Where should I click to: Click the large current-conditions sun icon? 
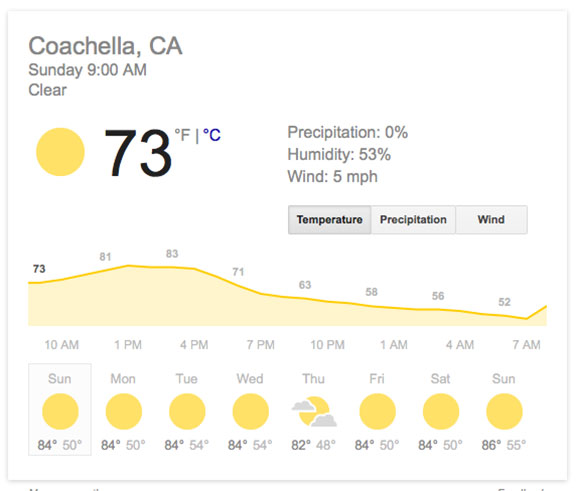coord(60,152)
